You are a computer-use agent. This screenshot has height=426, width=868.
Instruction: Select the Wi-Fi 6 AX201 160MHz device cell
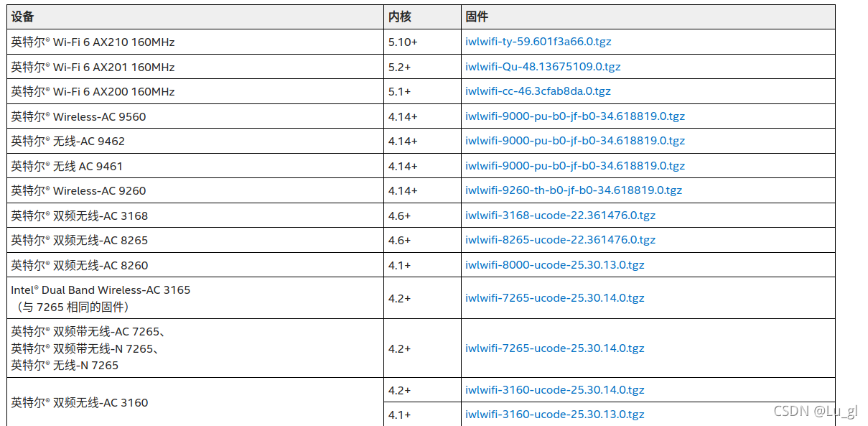[195, 67]
